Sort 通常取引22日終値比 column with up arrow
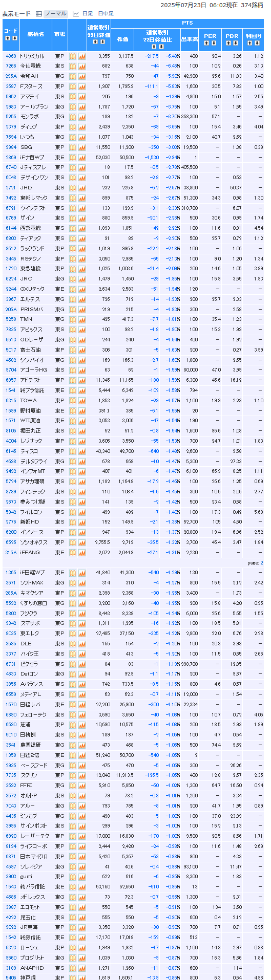This screenshot has height=980, width=271. pyautogui.click(x=155, y=47)
